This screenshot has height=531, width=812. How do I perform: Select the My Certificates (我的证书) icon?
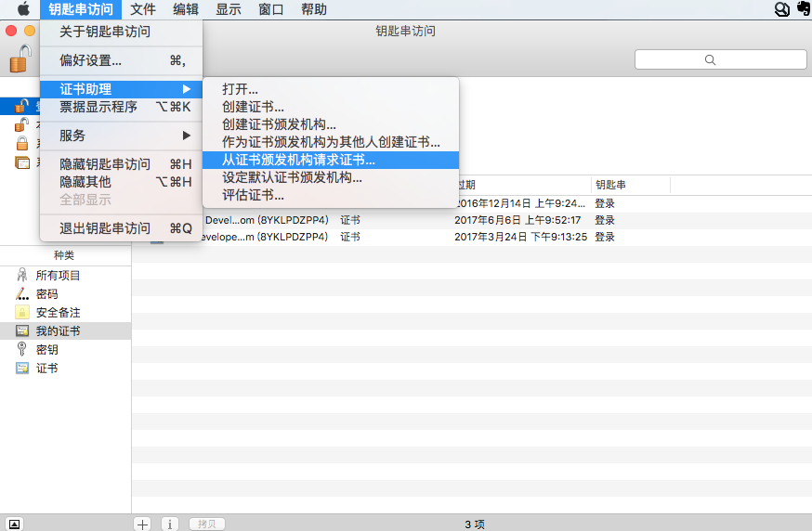21,330
